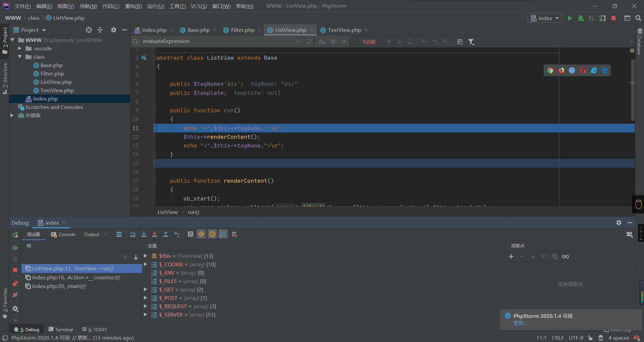Click 更新... link in notification

coord(520,323)
